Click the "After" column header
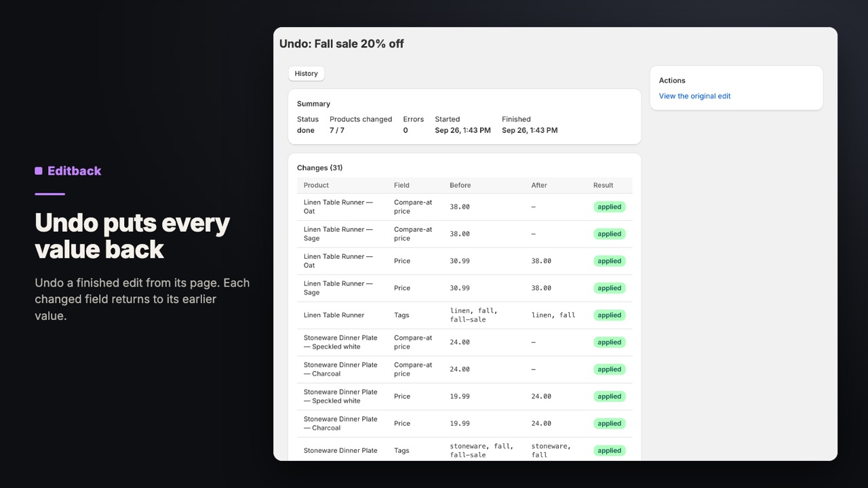868x488 pixels. pyautogui.click(x=539, y=185)
